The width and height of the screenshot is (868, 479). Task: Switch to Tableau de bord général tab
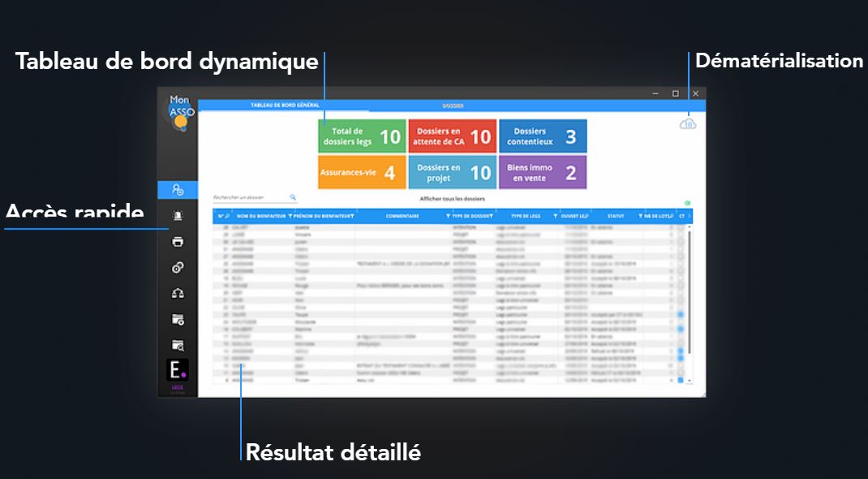click(x=285, y=106)
